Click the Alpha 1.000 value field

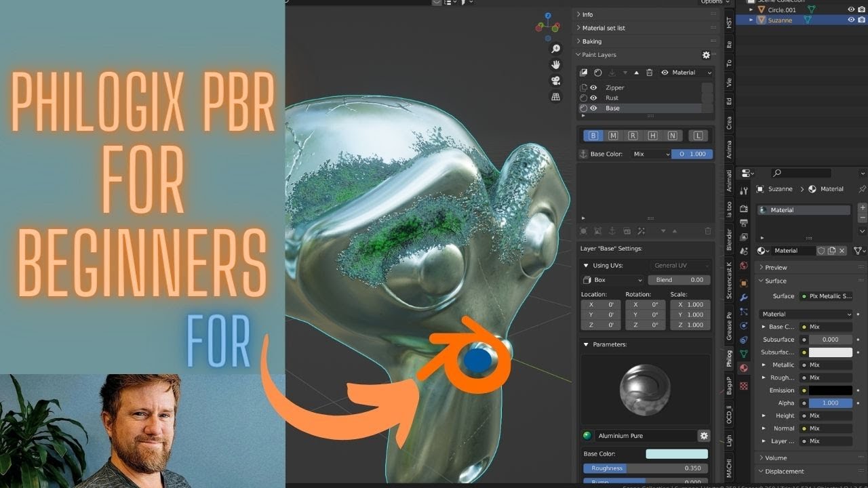(x=830, y=403)
